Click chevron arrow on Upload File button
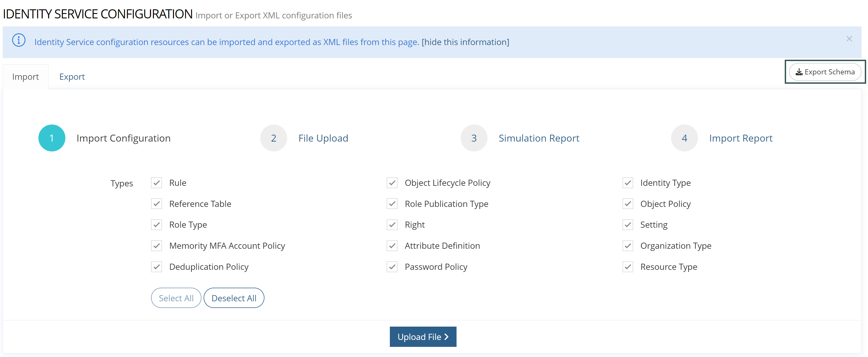868x357 pixels. pyautogui.click(x=446, y=337)
